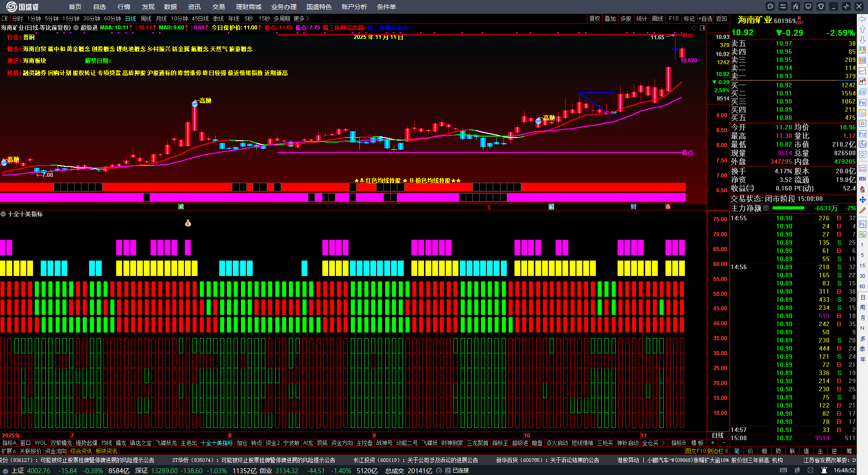Image resolution: width=868 pixels, height=475 pixels.
Task: Open the 十全十美指标 indicator dropdown arrow
Action: click(x=3, y=214)
